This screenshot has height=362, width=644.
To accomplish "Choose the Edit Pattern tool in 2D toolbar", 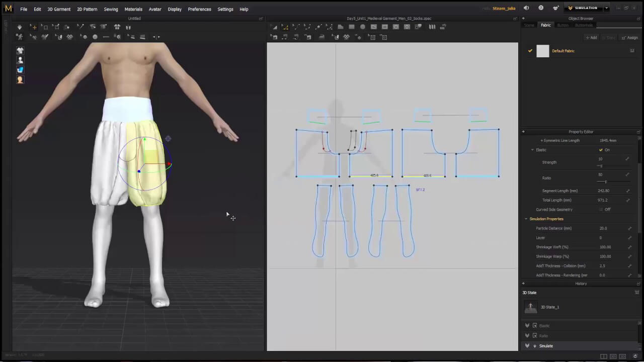I will [285, 27].
